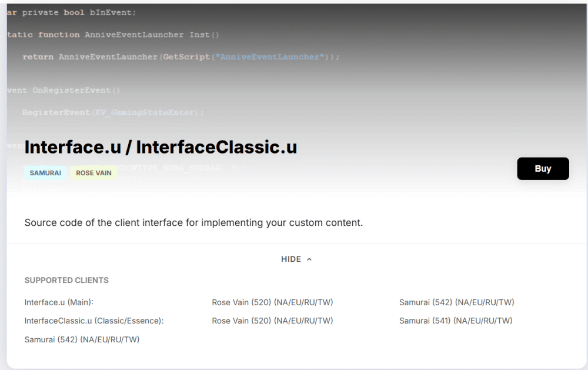588x370 pixels.
Task: Click Samurai (542) in the Interface.u (Main) row
Action: tap(457, 302)
